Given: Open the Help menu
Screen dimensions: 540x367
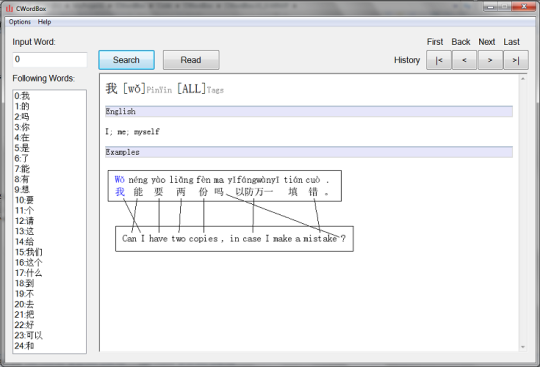Looking at the screenshot, I should pos(44,22).
